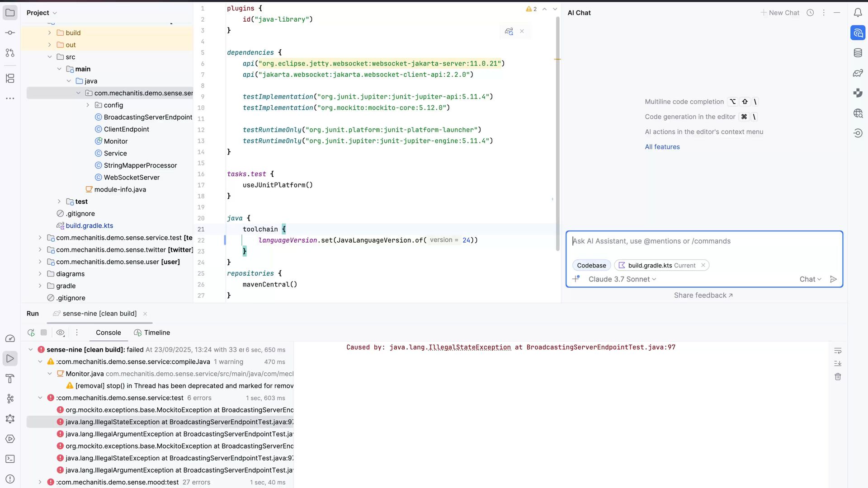Toggle the eye view options in Run
This screenshot has width=868, height=488.
pos(60,333)
